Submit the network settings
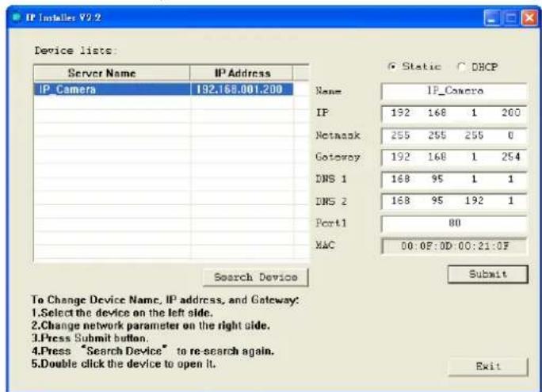This screenshot has height=392, width=542. (488, 274)
